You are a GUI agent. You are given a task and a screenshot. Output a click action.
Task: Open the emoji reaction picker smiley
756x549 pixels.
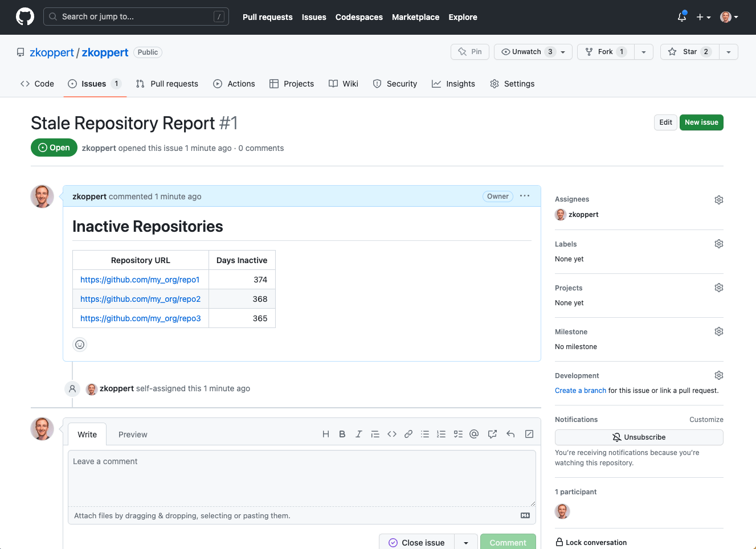coord(80,344)
